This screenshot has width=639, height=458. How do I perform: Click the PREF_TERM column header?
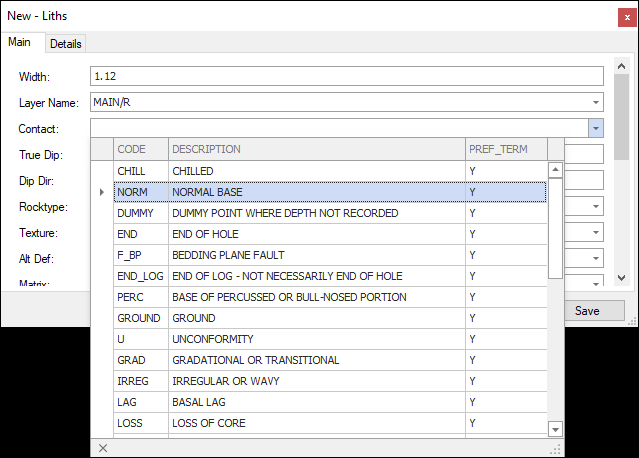point(504,149)
